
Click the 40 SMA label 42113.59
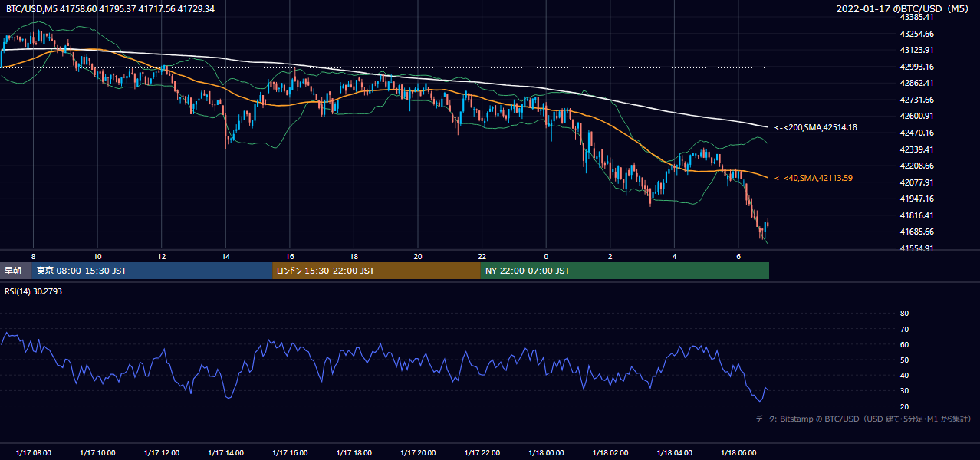point(814,178)
